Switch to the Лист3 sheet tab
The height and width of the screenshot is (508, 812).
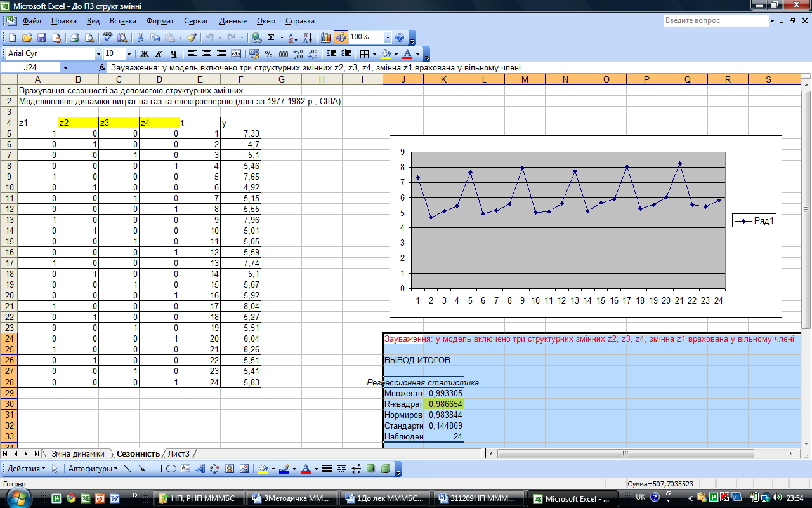[179, 453]
